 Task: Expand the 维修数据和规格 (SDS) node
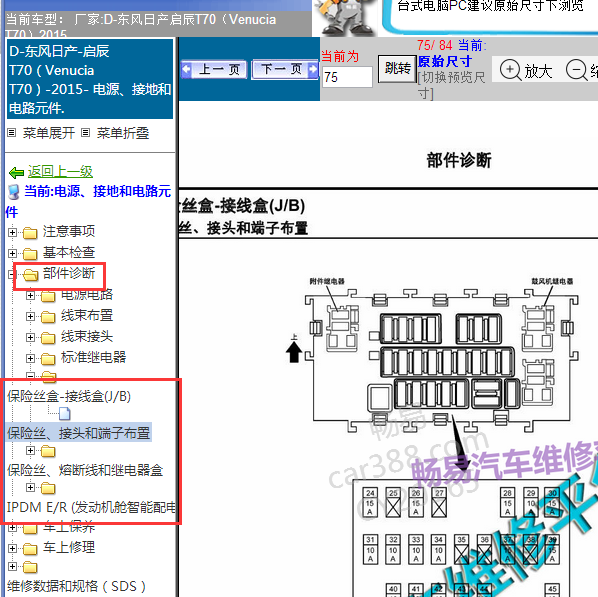pyautogui.click(x=12, y=566)
